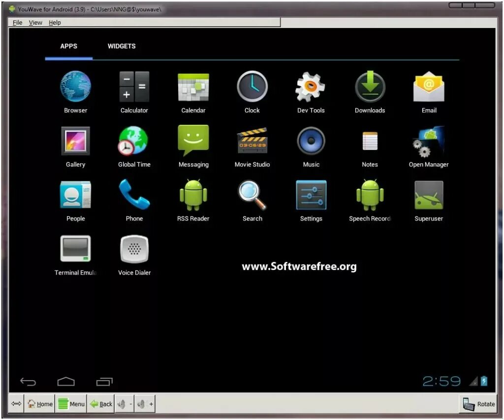Open the Calendar app

coord(193,92)
